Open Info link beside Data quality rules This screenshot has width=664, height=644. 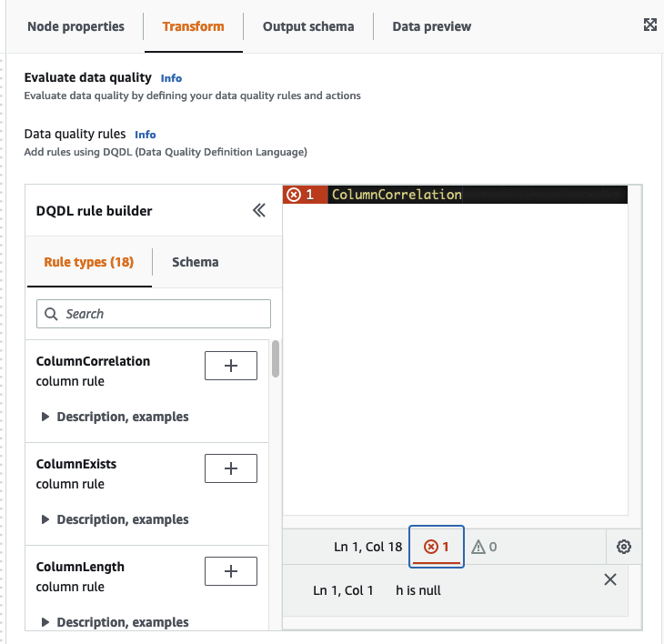(x=146, y=135)
